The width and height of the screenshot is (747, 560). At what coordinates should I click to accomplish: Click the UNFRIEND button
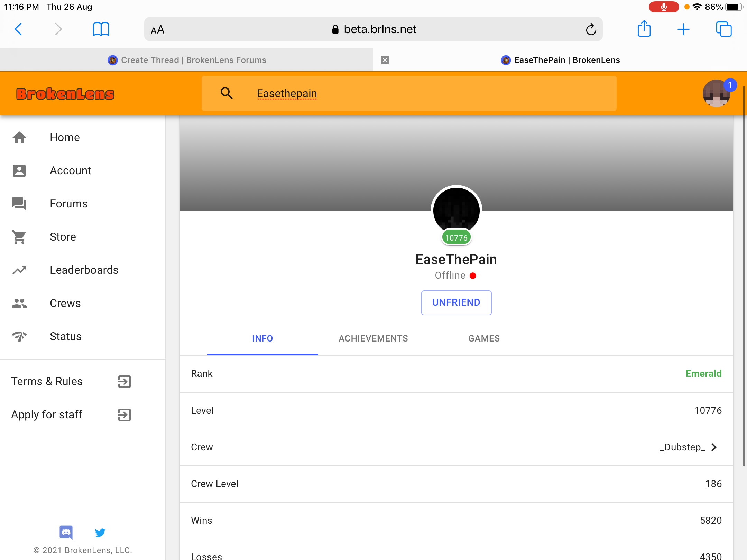456,302
